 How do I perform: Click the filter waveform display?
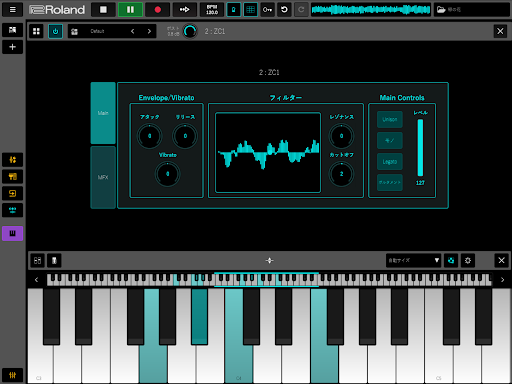[268, 152]
